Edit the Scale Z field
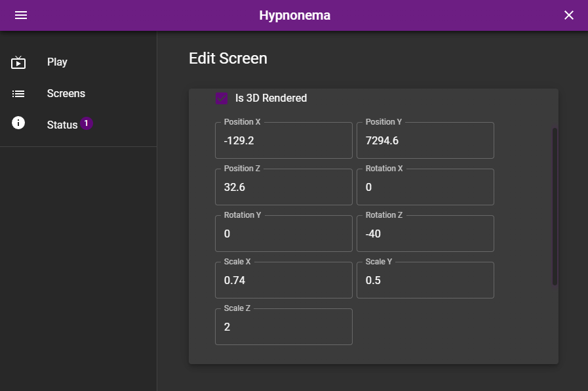The width and height of the screenshot is (588, 391). pos(284,327)
